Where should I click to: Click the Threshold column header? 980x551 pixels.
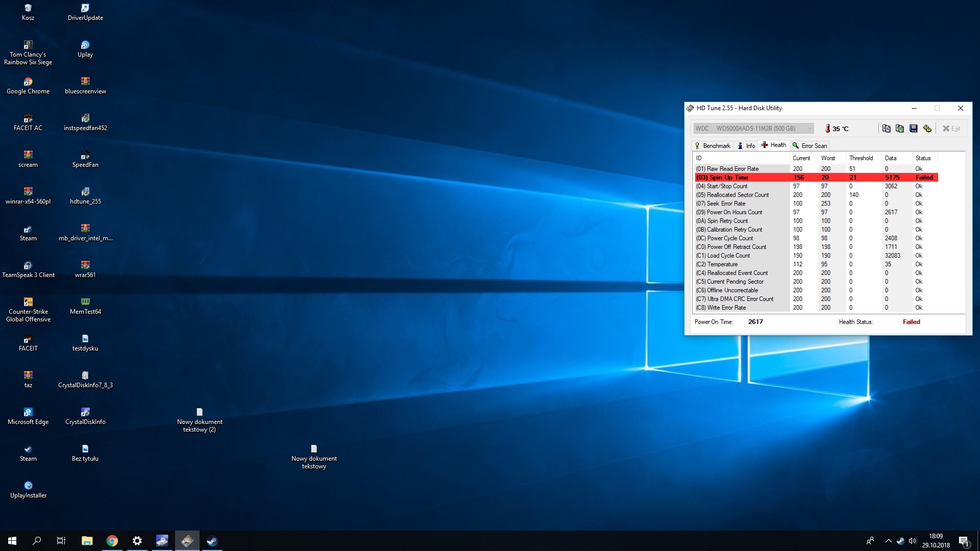864,158
